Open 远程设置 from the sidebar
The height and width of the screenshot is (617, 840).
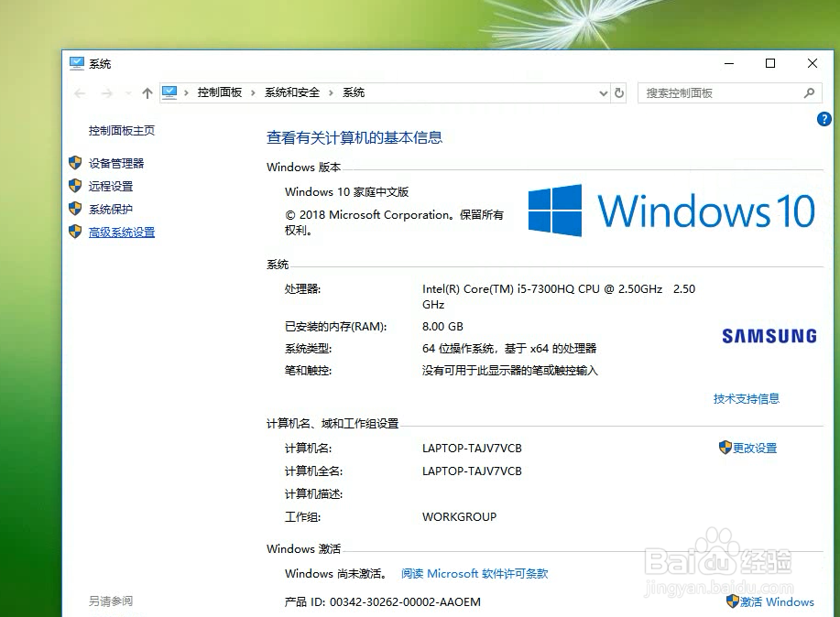coord(111,187)
